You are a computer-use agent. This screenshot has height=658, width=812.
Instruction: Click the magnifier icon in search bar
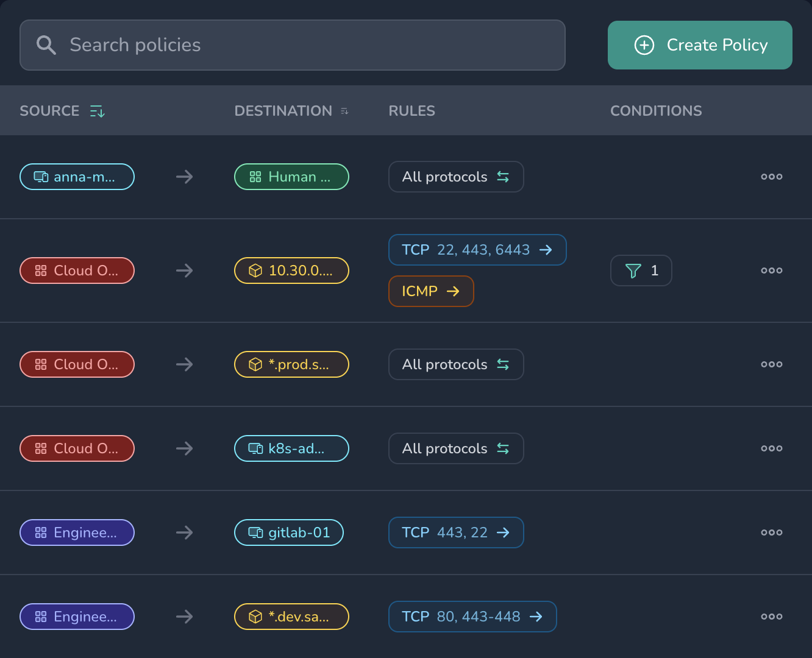point(46,45)
